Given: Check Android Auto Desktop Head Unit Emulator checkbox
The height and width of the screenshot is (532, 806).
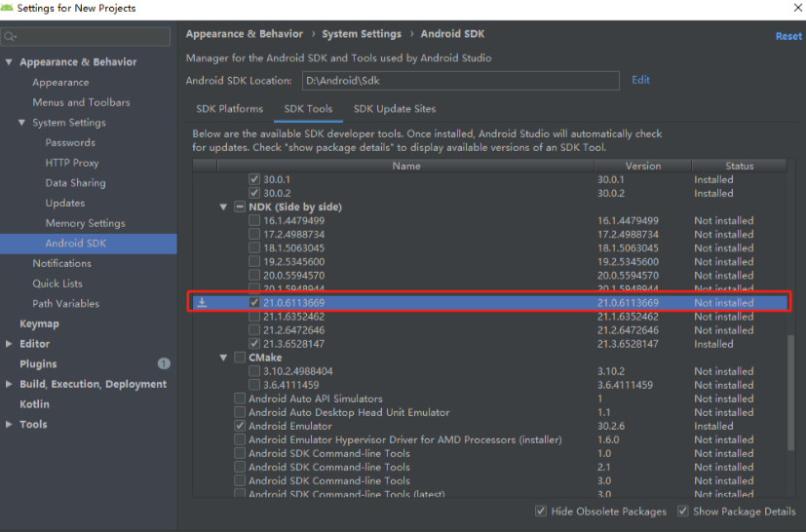Looking at the screenshot, I should pos(240,412).
